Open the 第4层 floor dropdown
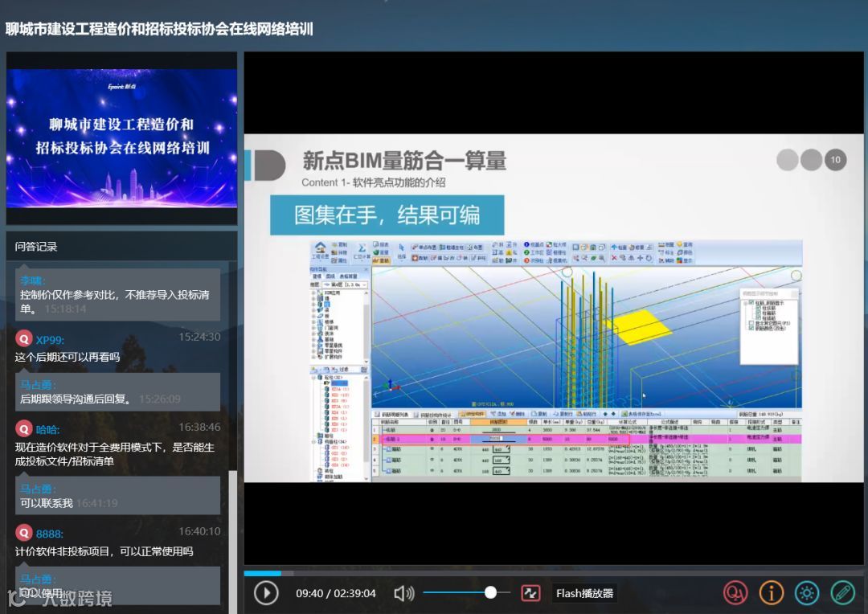 (345, 284)
